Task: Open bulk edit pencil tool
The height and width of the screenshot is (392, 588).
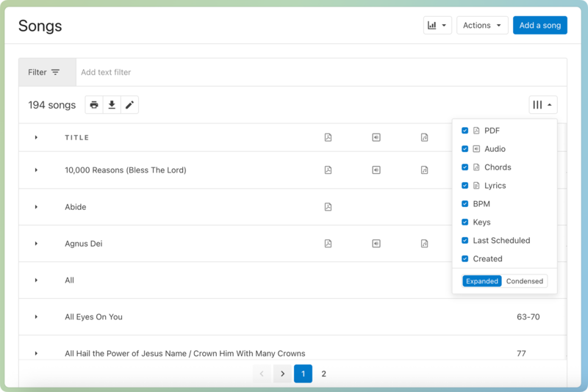Action: (x=129, y=105)
